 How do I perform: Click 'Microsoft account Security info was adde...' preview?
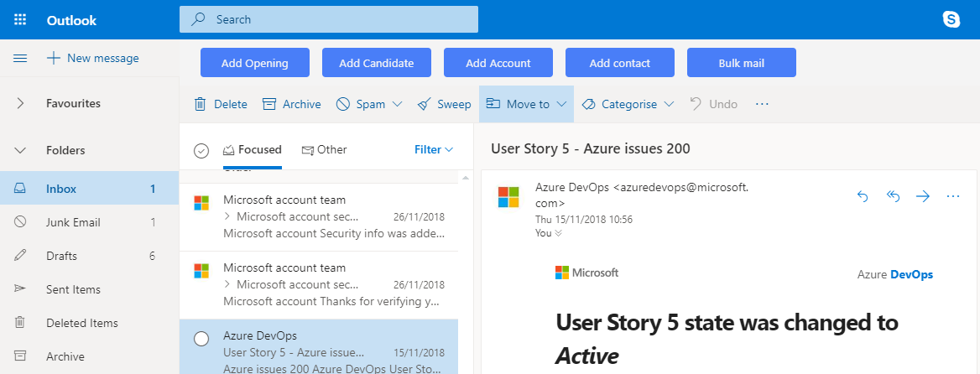335,233
